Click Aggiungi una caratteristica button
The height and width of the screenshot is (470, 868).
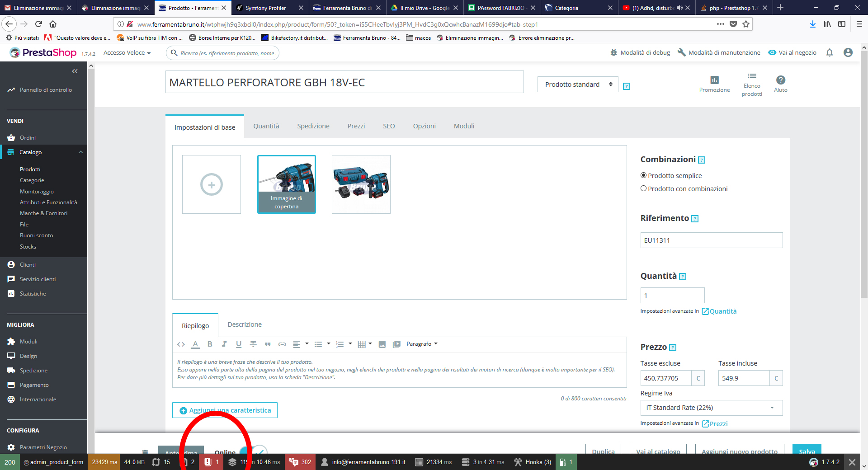click(x=225, y=410)
